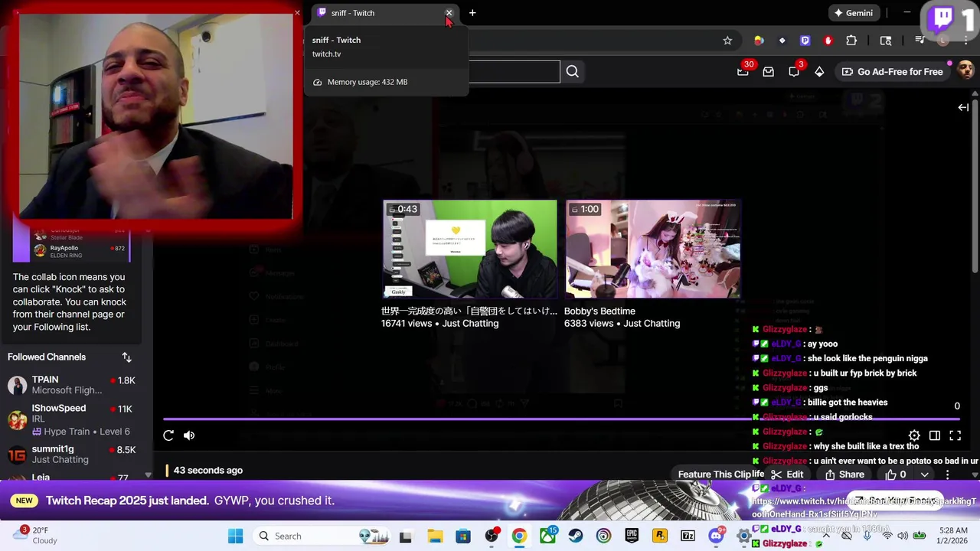
Task: Open Microsoft Store from the taskbar
Action: (463, 536)
